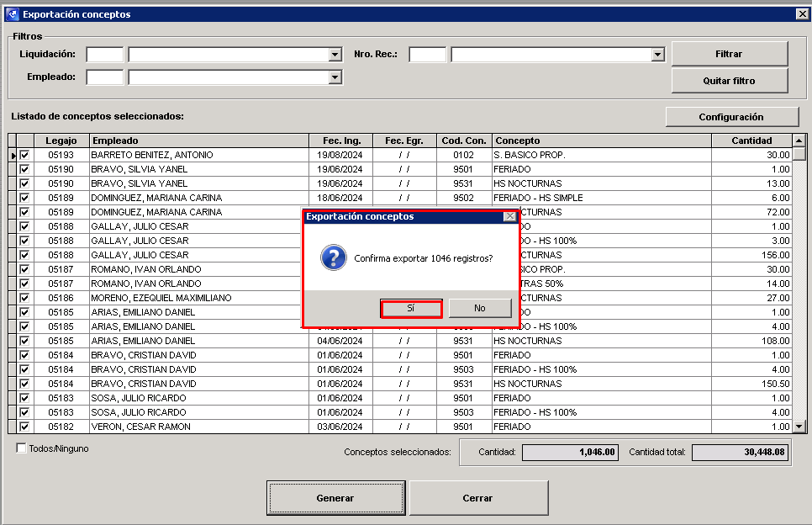Confirm export by clicking Sí
Viewport: 812px width, 525px height.
click(x=411, y=309)
